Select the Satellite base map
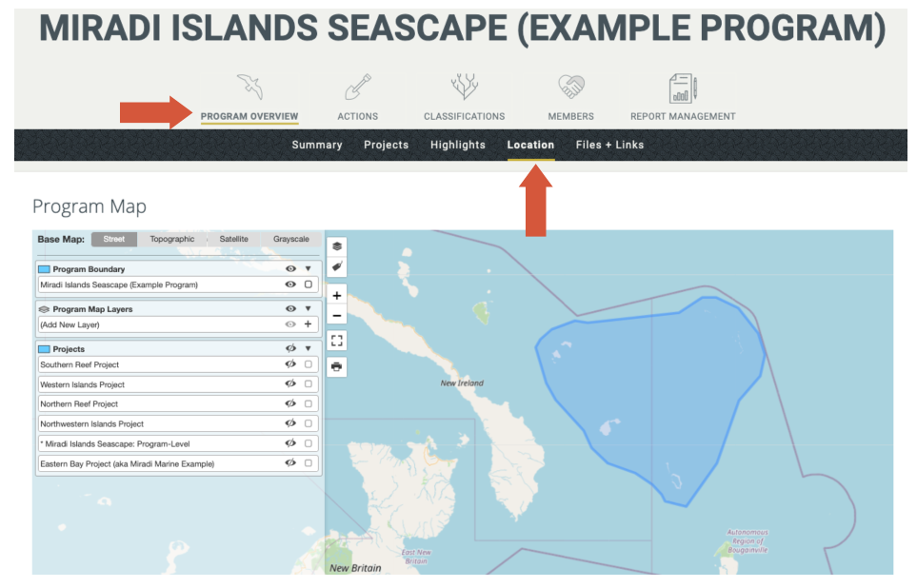 pyautogui.click(x=233, y=239)
